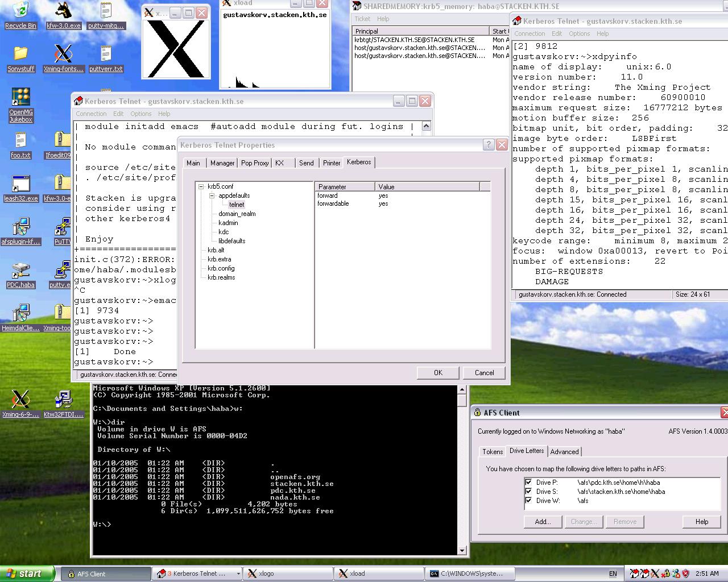Open OpenMG Jukebox desktop icon
This screenshot has width=728, height=582.
[x=20, y=105]
